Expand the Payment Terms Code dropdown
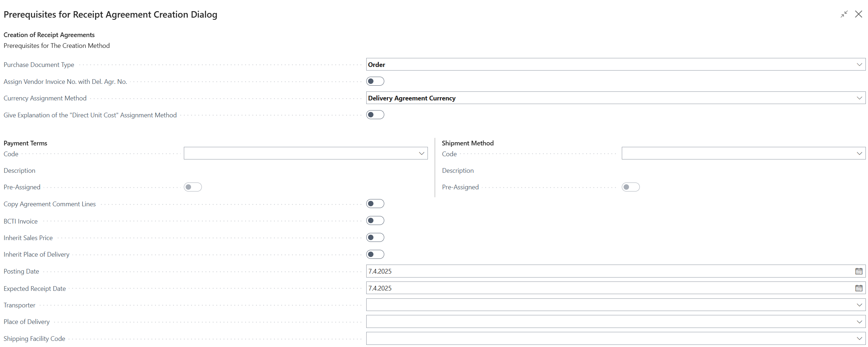 pos(421,153)
